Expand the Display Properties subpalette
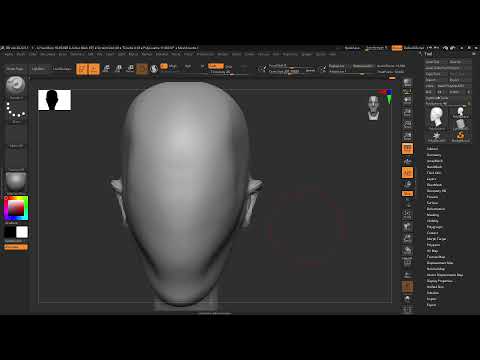 [439, 281]
